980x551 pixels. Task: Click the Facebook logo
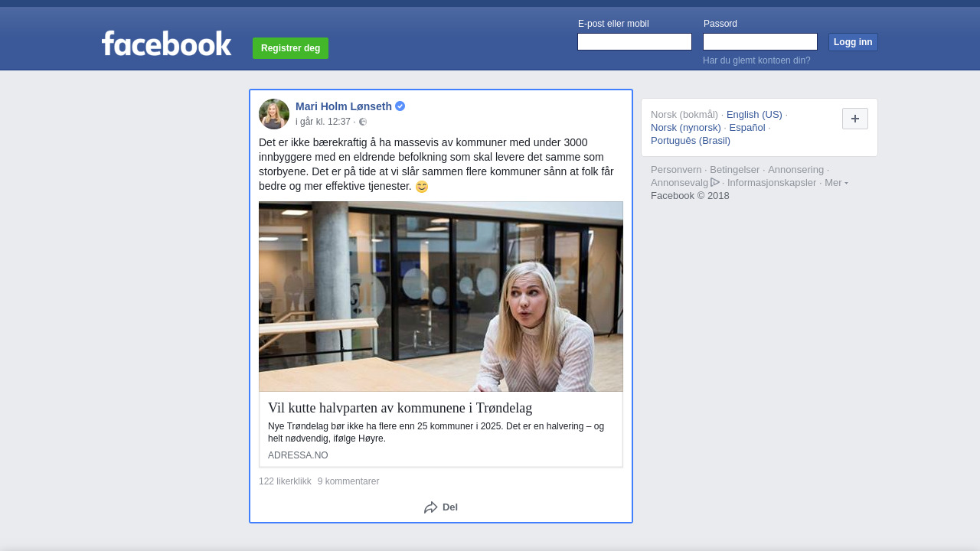coord(166,43)
